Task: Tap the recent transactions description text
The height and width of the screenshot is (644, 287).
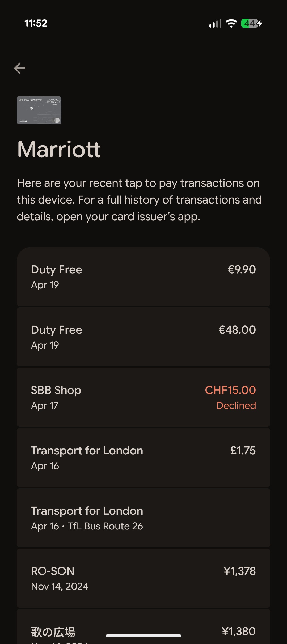Action: (139, 200)
